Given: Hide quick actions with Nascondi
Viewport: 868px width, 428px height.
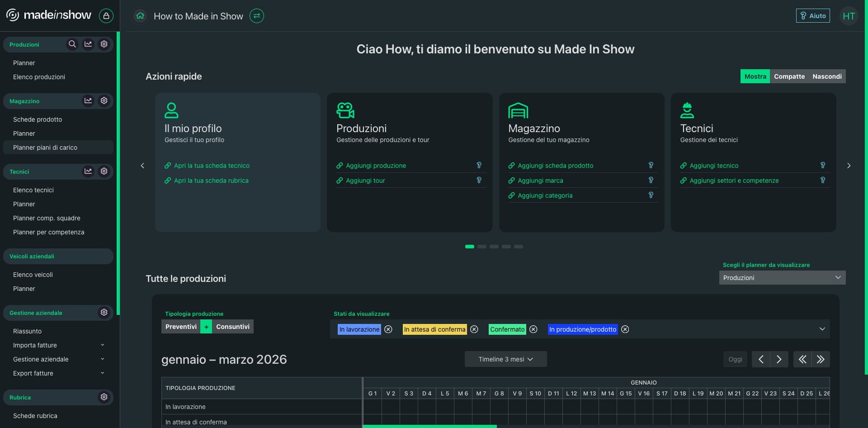Looking at the screenshot, I should 827,76.
